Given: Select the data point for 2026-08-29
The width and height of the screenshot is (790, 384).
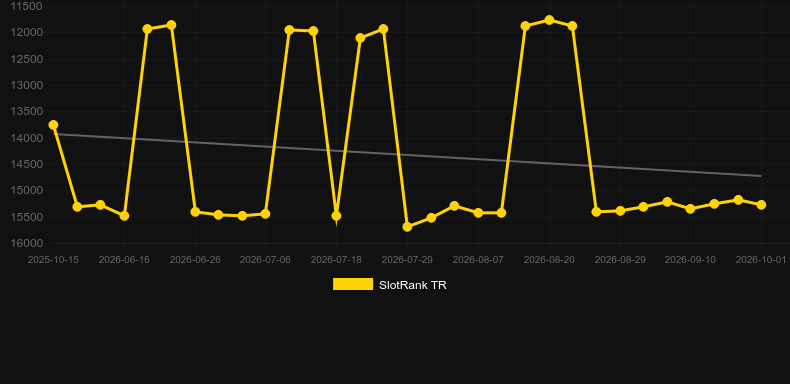Looking at the screenshot, I should point(620,210).
